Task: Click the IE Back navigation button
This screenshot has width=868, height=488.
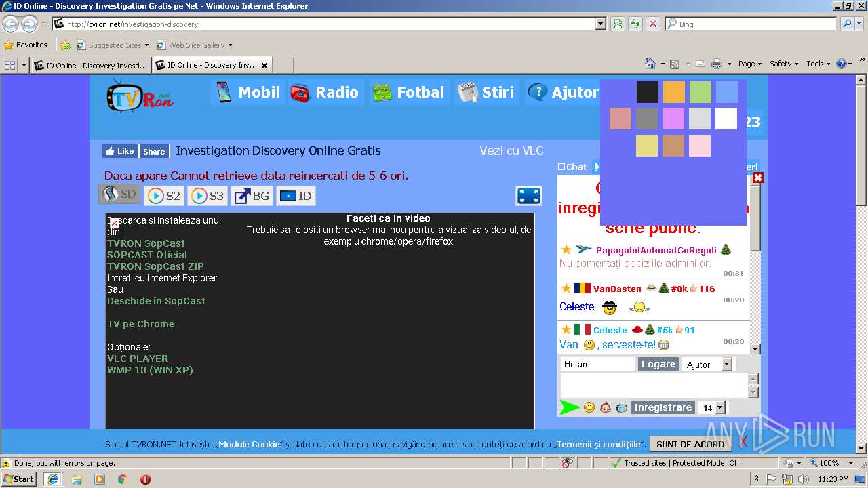Action: tap(10, 24)
